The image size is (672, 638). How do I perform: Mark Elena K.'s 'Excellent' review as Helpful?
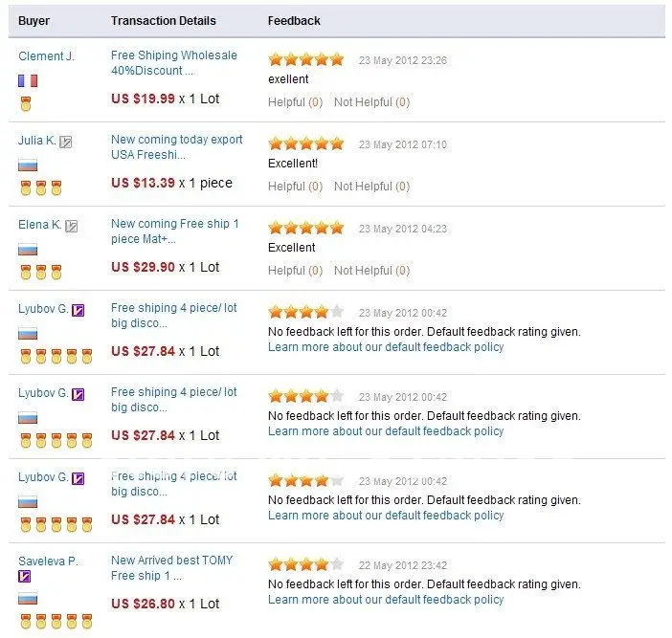tap(295, 271)
